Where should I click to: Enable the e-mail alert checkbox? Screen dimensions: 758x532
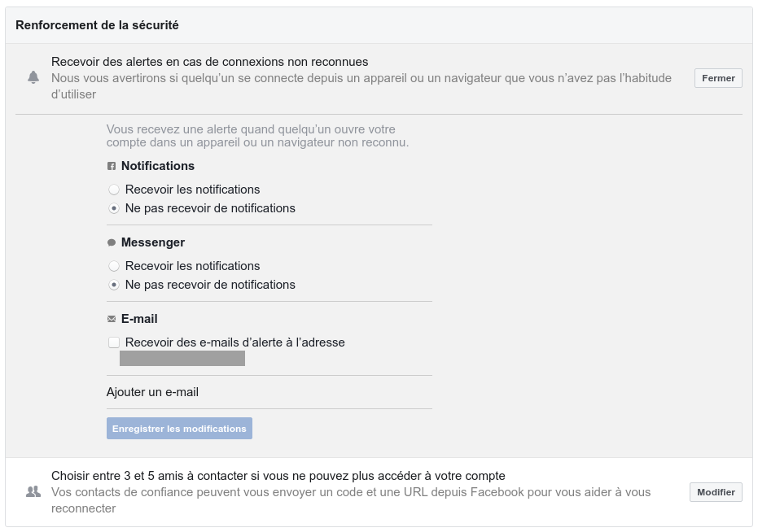point(114,342)
